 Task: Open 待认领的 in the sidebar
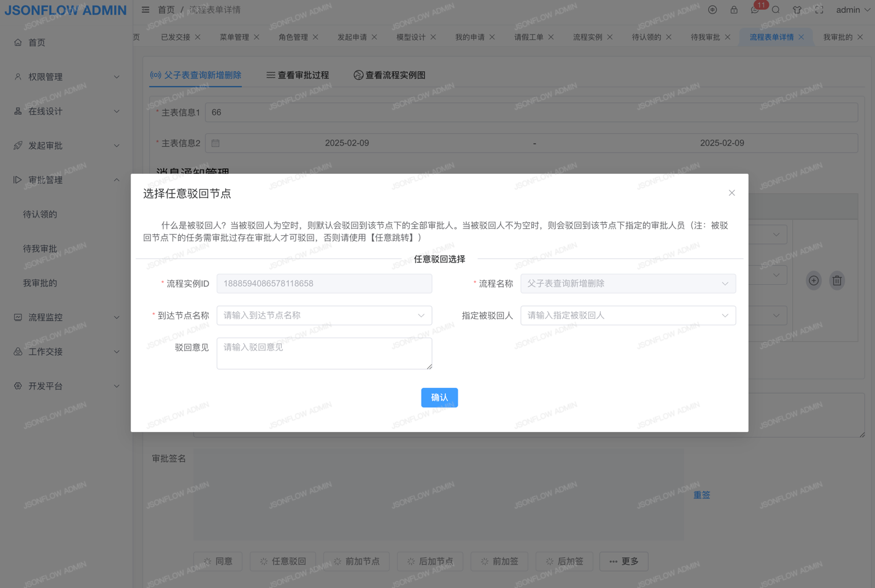click(x=40, y=214)
